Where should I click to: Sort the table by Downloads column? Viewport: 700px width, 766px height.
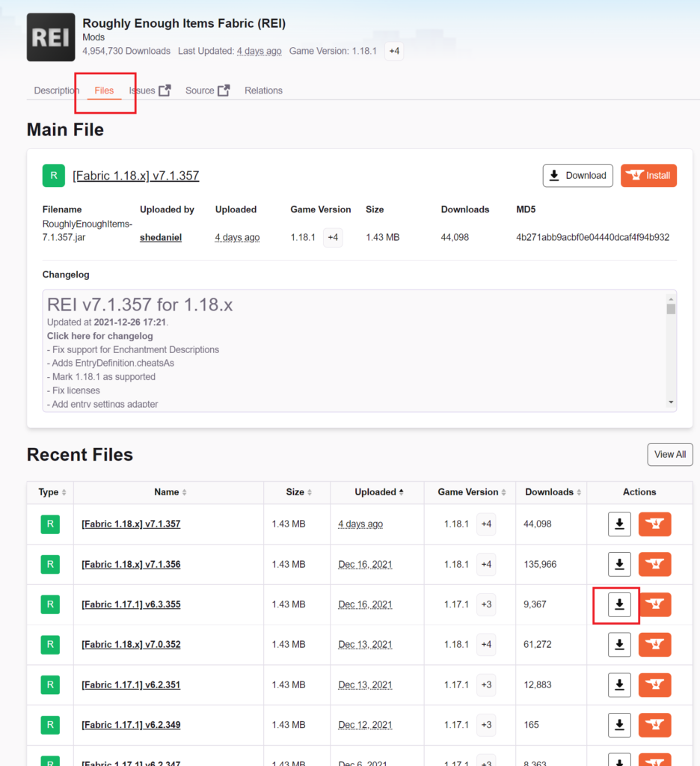pos(553,492)
